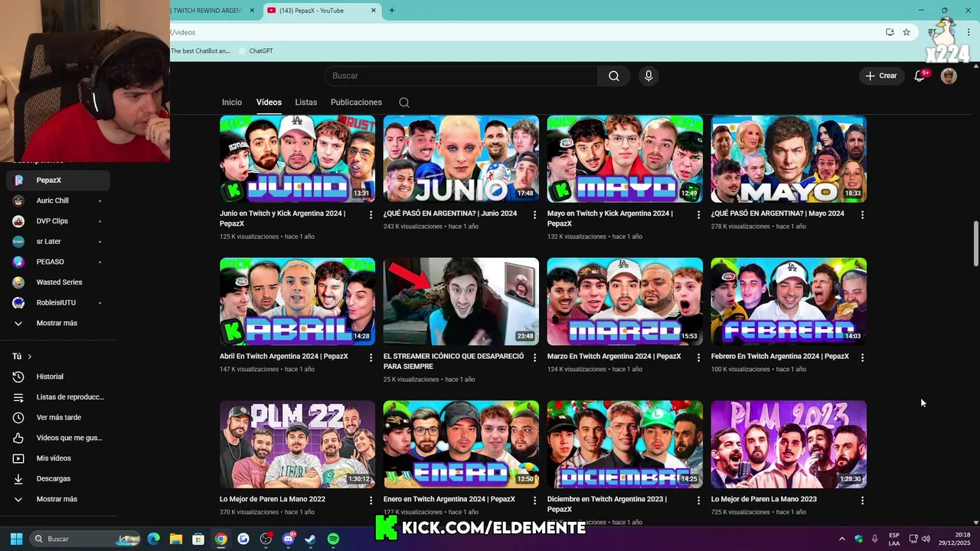Screen dimensions: 980x551
Task: Open options for Diciembre en Twitch Argentina 2023
Action: click(698, 500)
